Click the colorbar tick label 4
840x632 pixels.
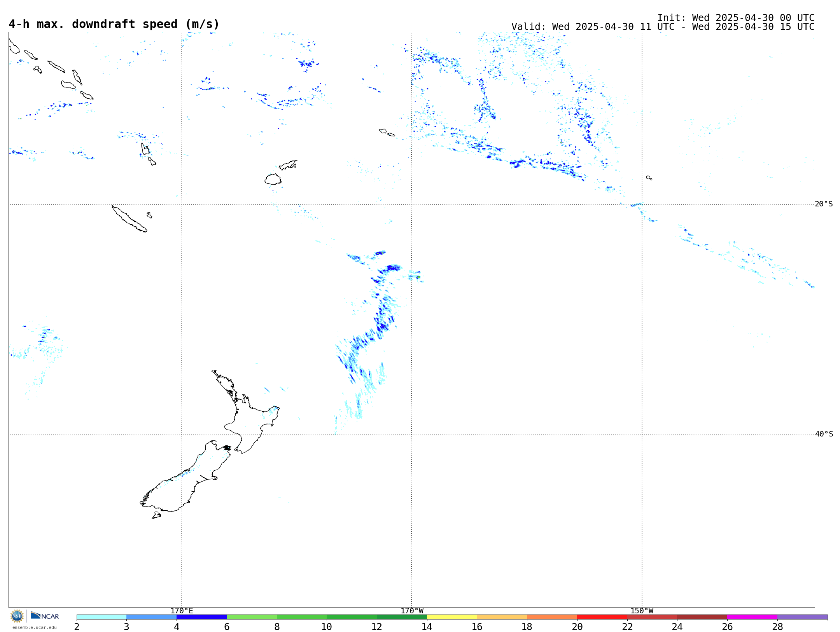tap(177, 627)
